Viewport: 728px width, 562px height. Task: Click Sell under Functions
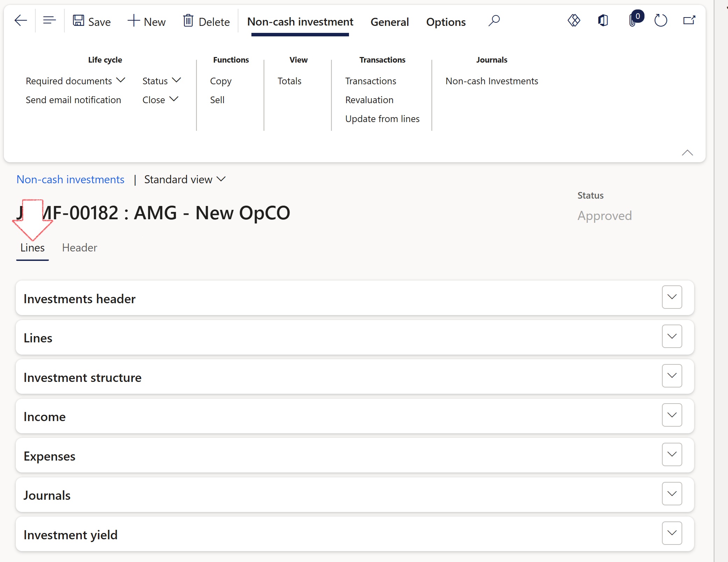217,100
